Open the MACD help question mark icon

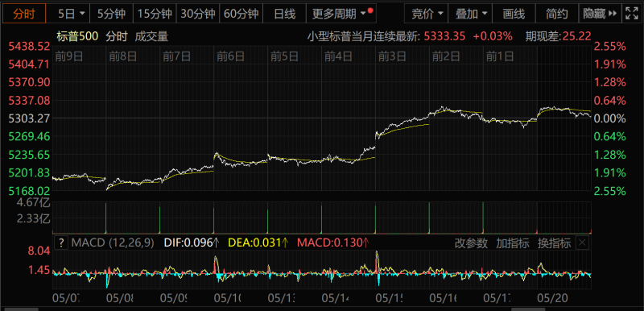click(61, 243)
